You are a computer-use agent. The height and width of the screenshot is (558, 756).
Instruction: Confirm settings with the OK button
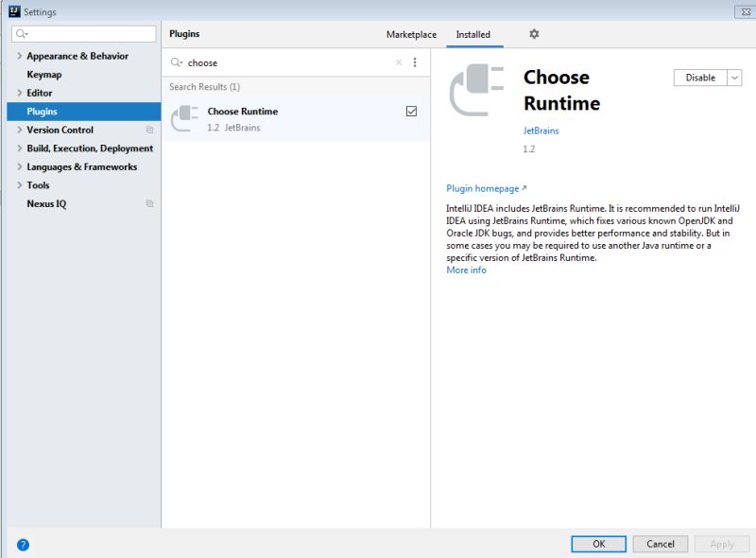pyautogui.click(x=598, y=544)
